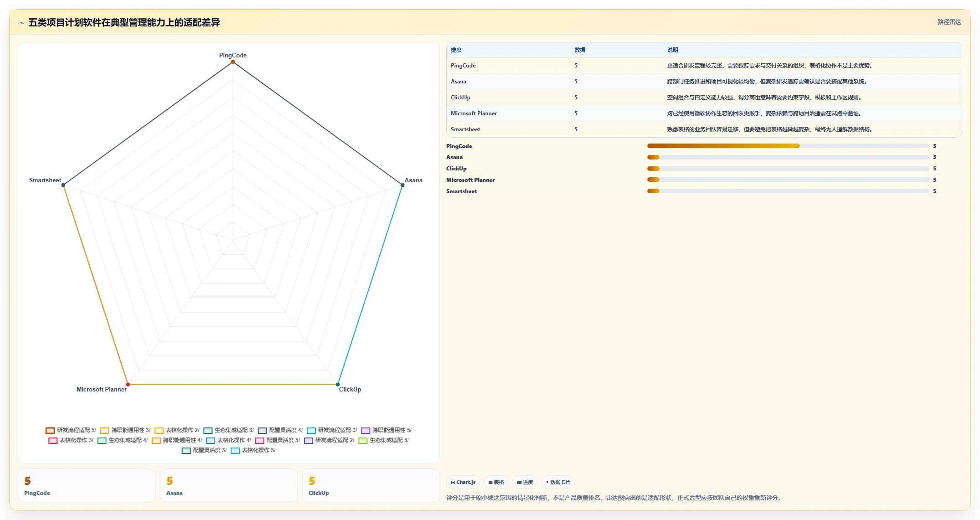
Task: Select the Asana stat card
Action: tap(229, 486)
